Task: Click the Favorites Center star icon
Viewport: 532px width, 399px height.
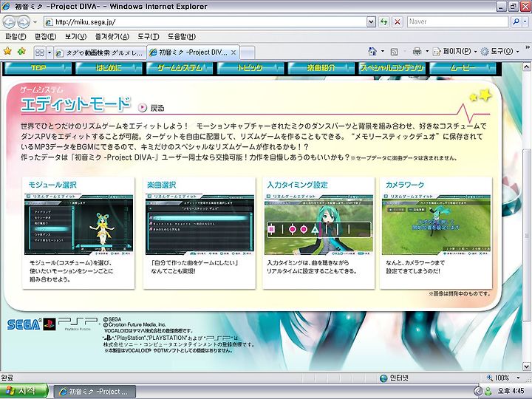Action: click(7, 51)
